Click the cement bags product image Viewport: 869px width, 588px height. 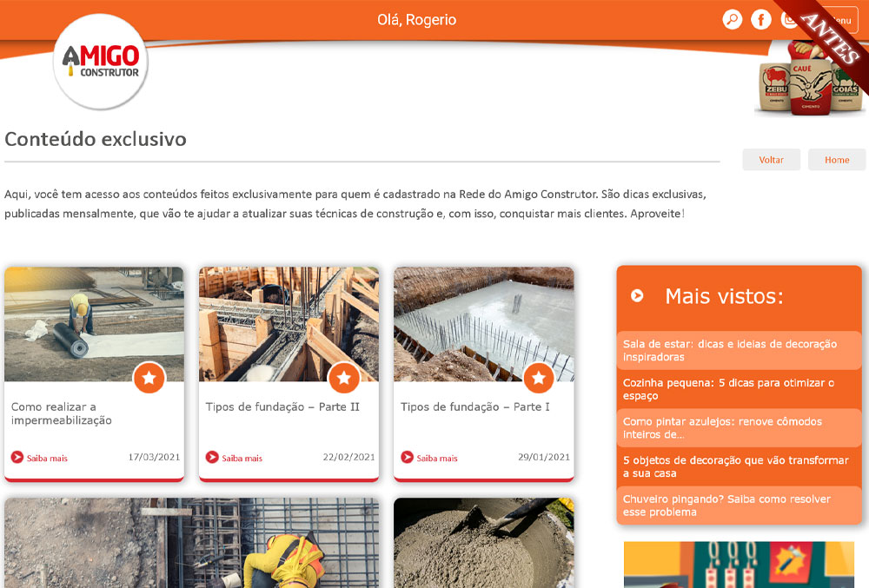810,79
